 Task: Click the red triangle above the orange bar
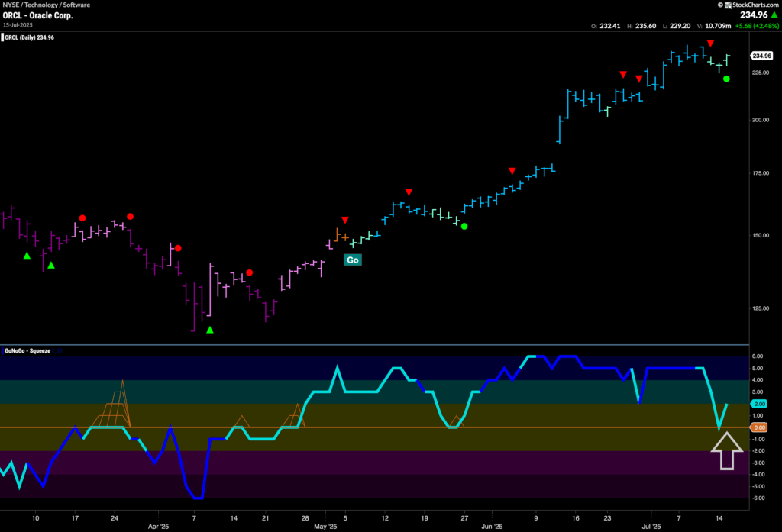[344, 220]
